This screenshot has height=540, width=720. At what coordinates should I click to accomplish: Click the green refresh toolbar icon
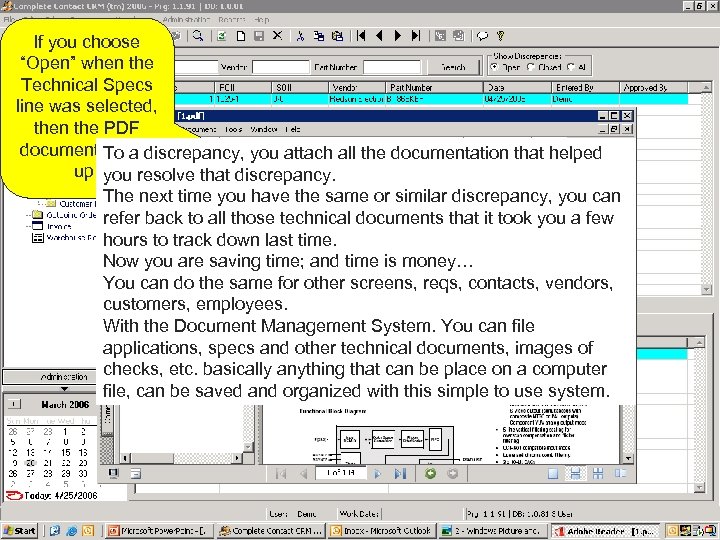(x=222, y=36)
